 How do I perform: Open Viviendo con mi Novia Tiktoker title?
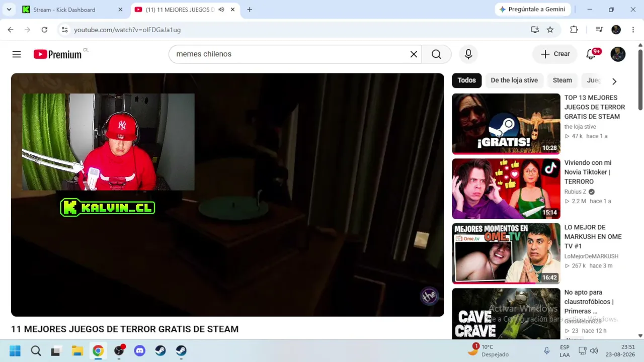coord(588,172)
